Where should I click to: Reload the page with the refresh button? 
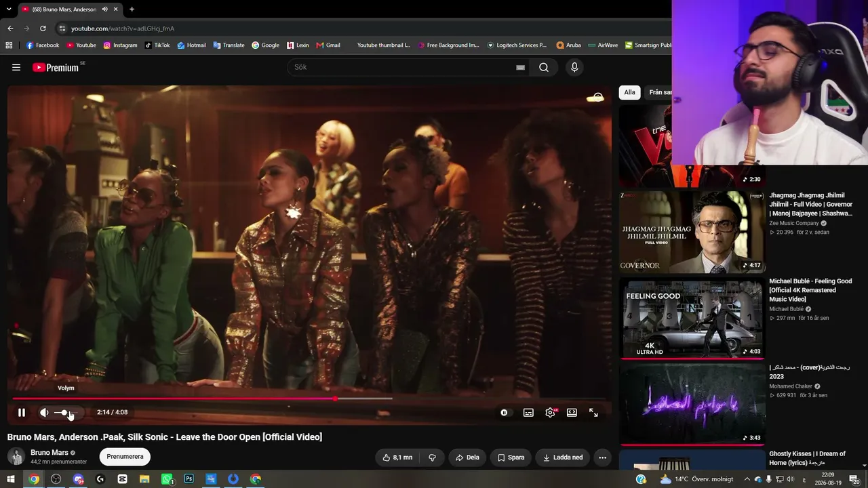(43, 28)
